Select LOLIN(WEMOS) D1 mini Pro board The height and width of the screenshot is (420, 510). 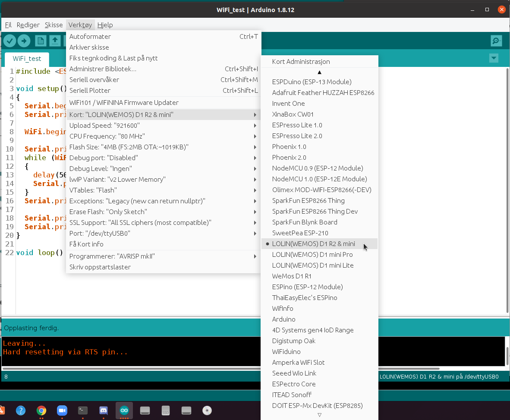319,254
